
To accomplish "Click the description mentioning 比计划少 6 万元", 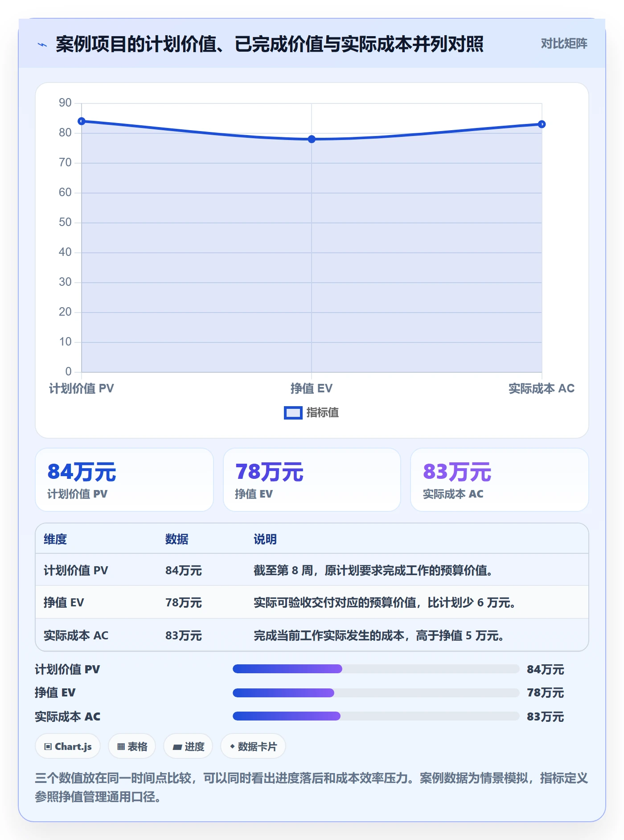I will pyautogui.click(x=385, y=602).
